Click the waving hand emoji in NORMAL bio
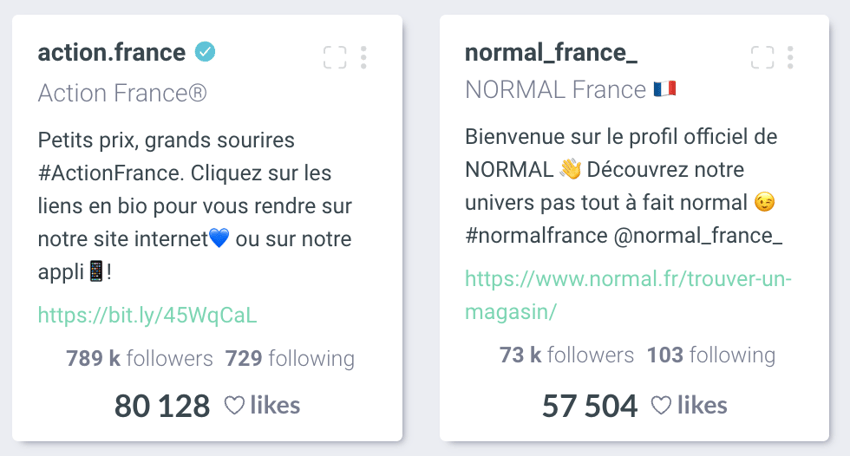Screen dimensions: 850x456 pos(570,169)
